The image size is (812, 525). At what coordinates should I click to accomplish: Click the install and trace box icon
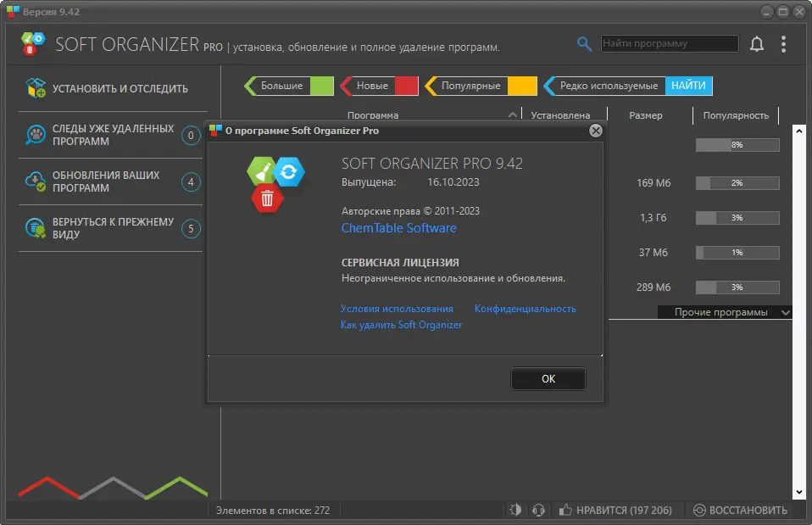[x=36, y=88]
